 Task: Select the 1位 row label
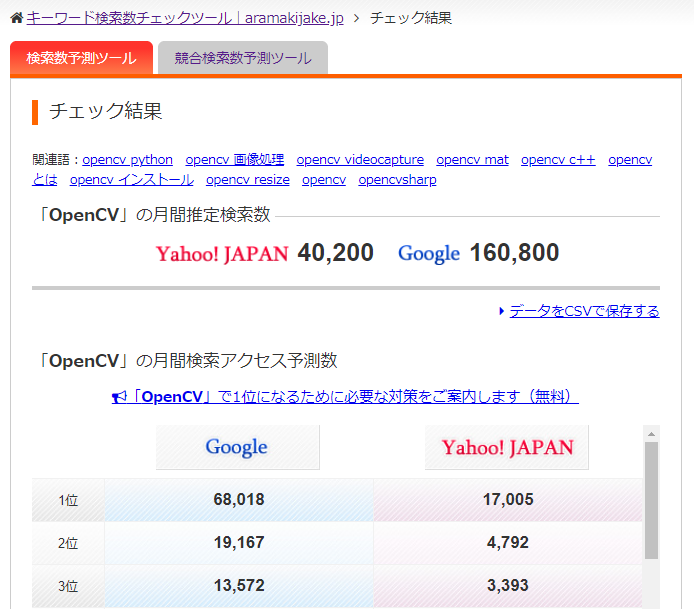[x=68, y=500]
